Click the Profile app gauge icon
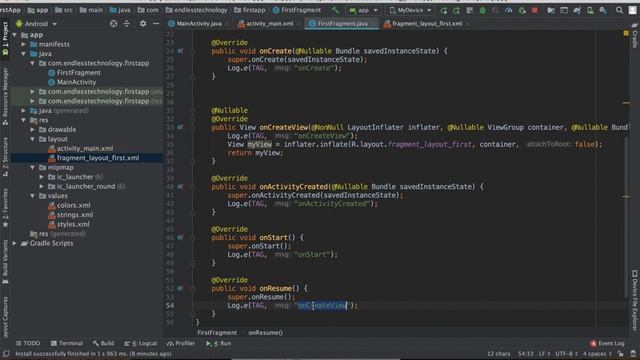Image resolution: width=640 pixels, height=360 pixels. [x=509, y=10]
